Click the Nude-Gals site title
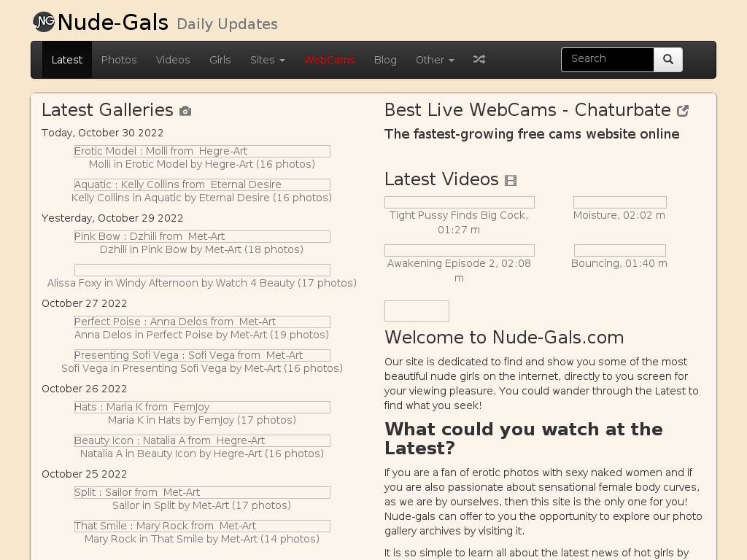The height and width of the screenshot is (560, 747). click(x=113, y=23)
